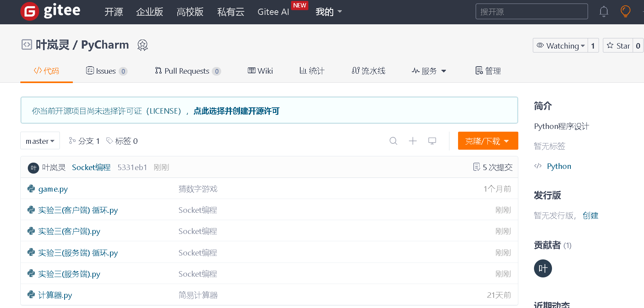Open file 实验三(服务端) 循环.py
Screen dimensions: 644x308
pyautogui.click(x=78, y=253)
